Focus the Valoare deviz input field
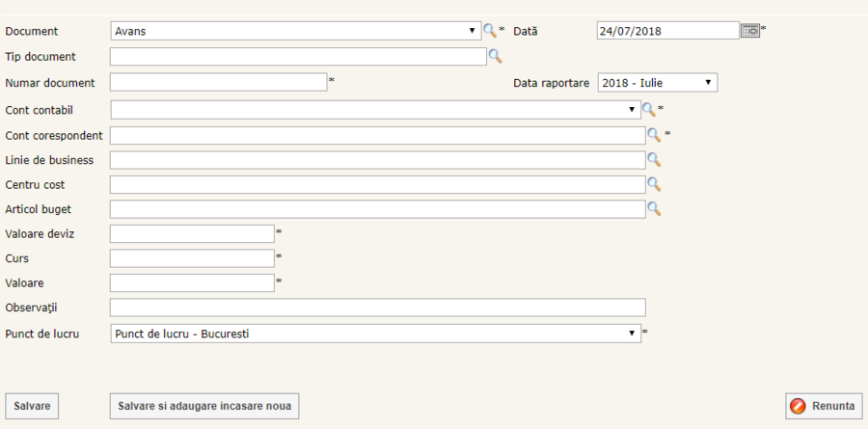Screen dimensions: 868x429 coord(192,233)
